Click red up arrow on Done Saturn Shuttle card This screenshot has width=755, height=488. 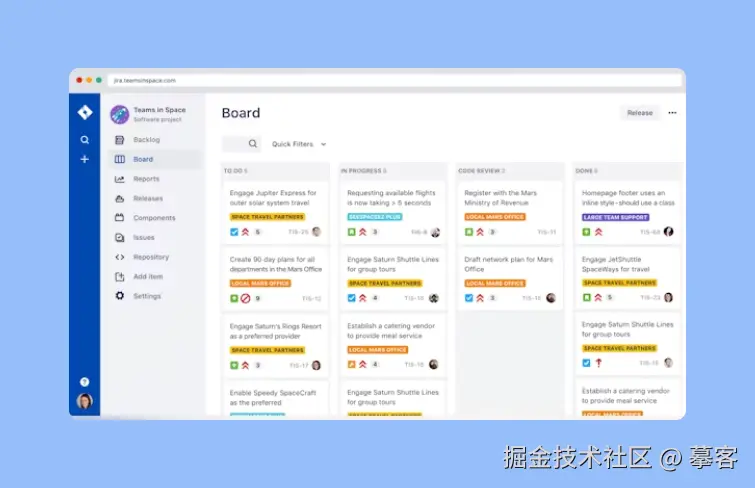click(599, 363)
